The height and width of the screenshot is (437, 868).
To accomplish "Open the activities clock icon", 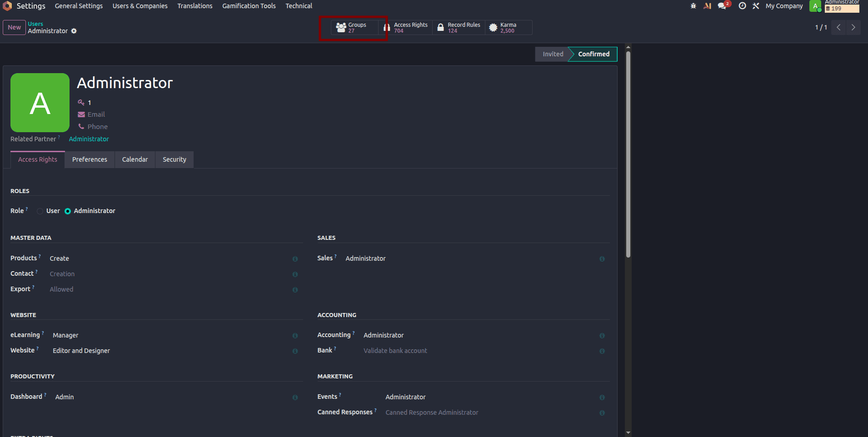I will (742, 6).
